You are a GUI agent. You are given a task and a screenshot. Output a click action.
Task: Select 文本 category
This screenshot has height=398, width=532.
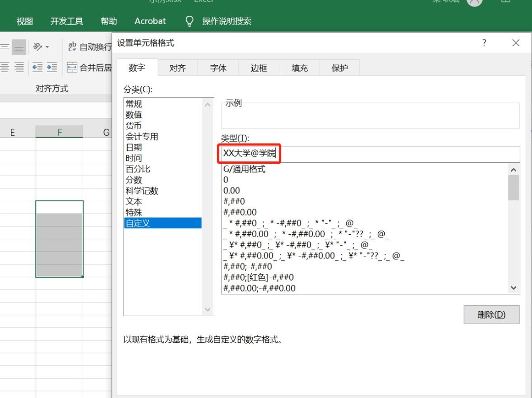(163, 202)
